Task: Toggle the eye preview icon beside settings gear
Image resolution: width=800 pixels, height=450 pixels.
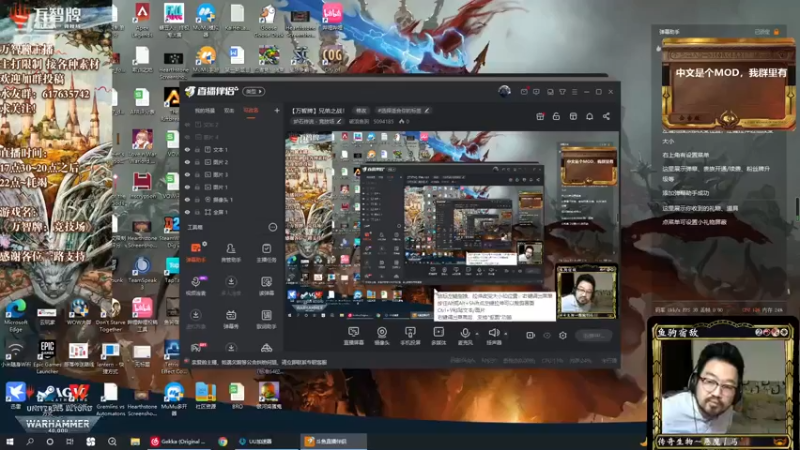Action: point(547,335)
